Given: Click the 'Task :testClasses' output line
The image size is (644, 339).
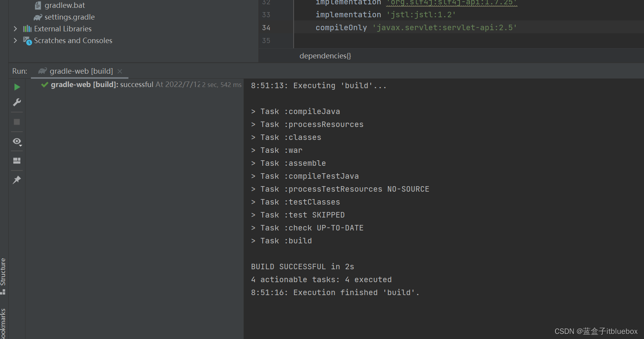Looking at the screenshot, I should [296, 202].
